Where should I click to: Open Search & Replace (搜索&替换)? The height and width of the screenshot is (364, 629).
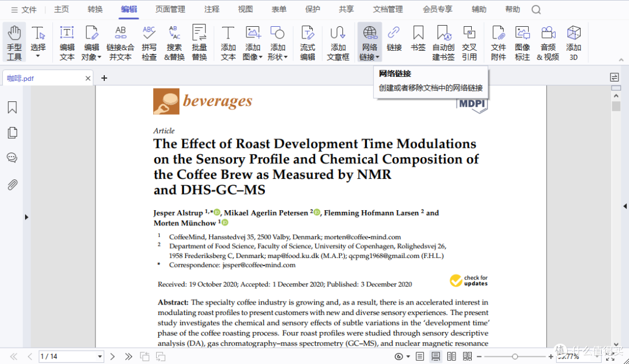tap(174, 43)
